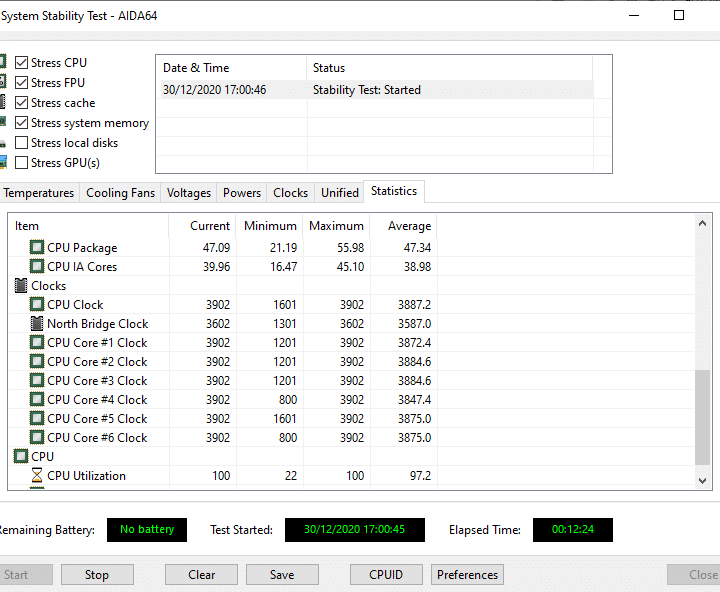Click the North Bridge Clock icon
Image resolution: width=720 pixels, height=592 pixels.
coord(37,324)
